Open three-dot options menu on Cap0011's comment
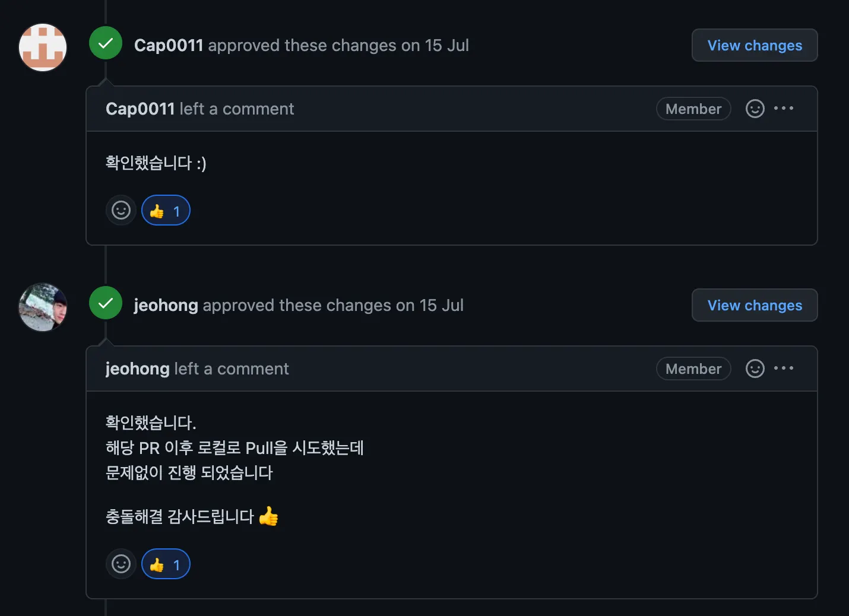The height and width of the screenshot is (616, 849). 784,109
